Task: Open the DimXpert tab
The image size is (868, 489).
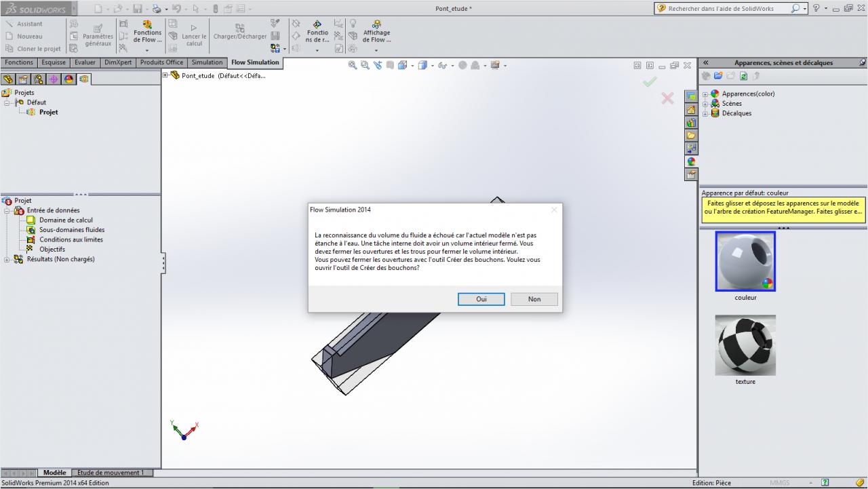Action: tap(118, 62)
